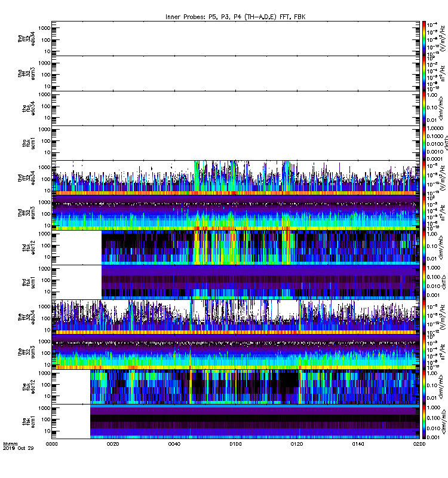Click the 'thd fbk edc12' panel label
This screenshot has height=478, width=448.
pos(29,247)
